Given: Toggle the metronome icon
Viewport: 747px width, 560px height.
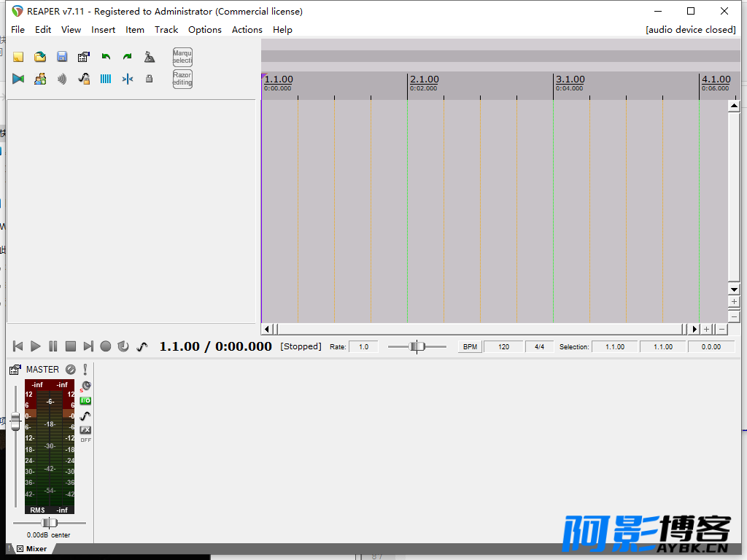Looking at the screenshot, I should (x=150, y=57).
